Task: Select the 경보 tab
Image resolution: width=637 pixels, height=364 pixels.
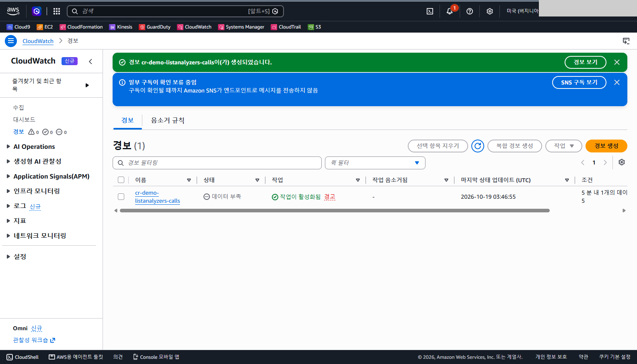Action: click(x=127, y=120)
